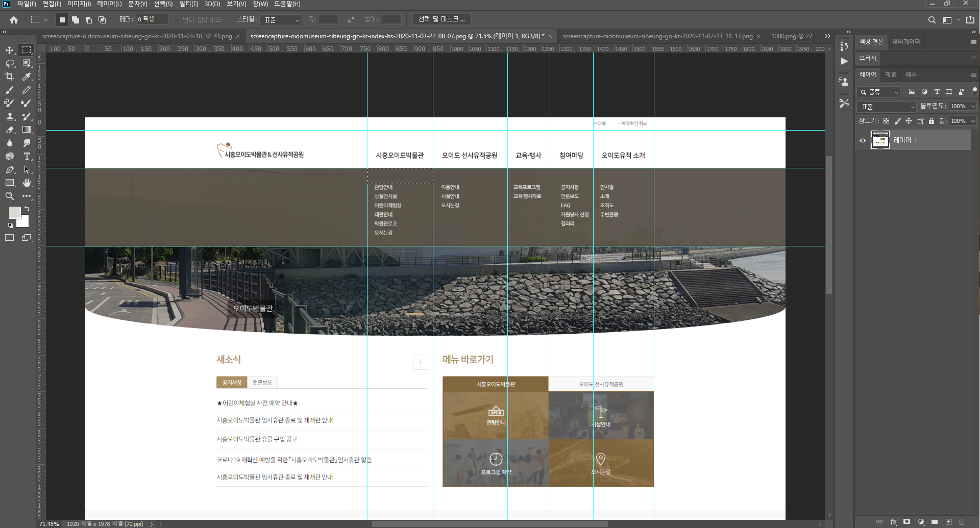Select the Smudge tool

(27, 143)
